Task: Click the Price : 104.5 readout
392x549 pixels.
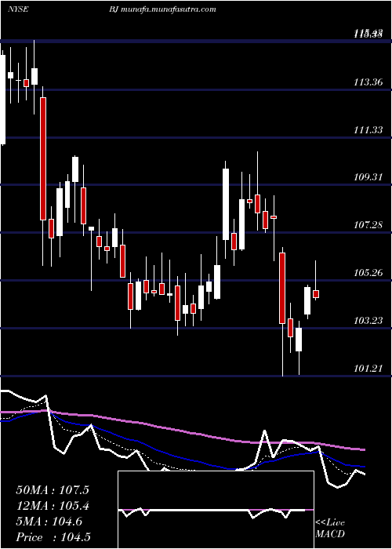Action: pyautogui.click(x=53, y=537)
